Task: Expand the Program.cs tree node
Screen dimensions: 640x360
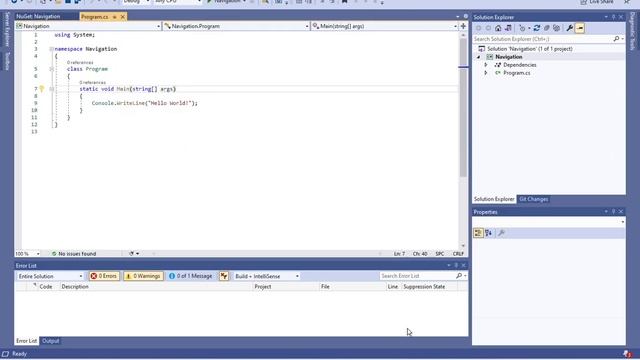Action: pyautogui.click(x=486, y=73)
